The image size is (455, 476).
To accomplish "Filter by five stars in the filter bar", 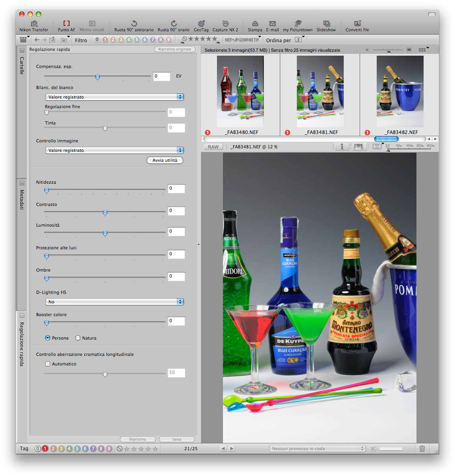I will click(x=214, y=39).
